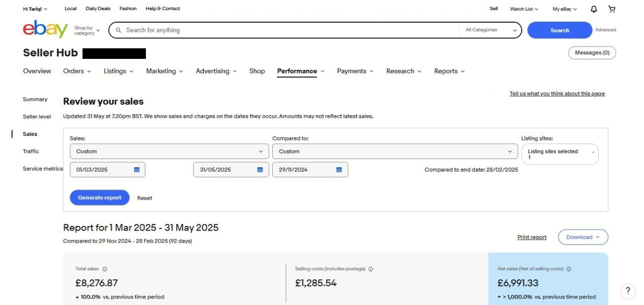Open calendar for 29/11/2024 compare date

(339, 170)
